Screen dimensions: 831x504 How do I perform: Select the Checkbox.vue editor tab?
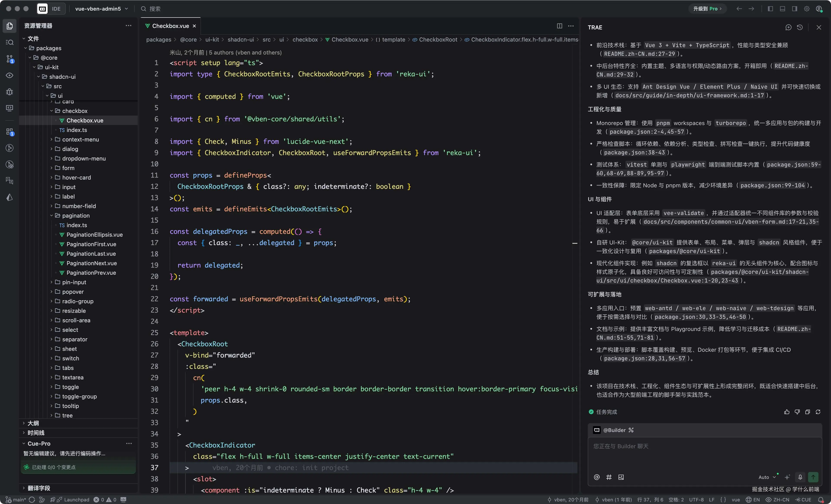(170, 26)
